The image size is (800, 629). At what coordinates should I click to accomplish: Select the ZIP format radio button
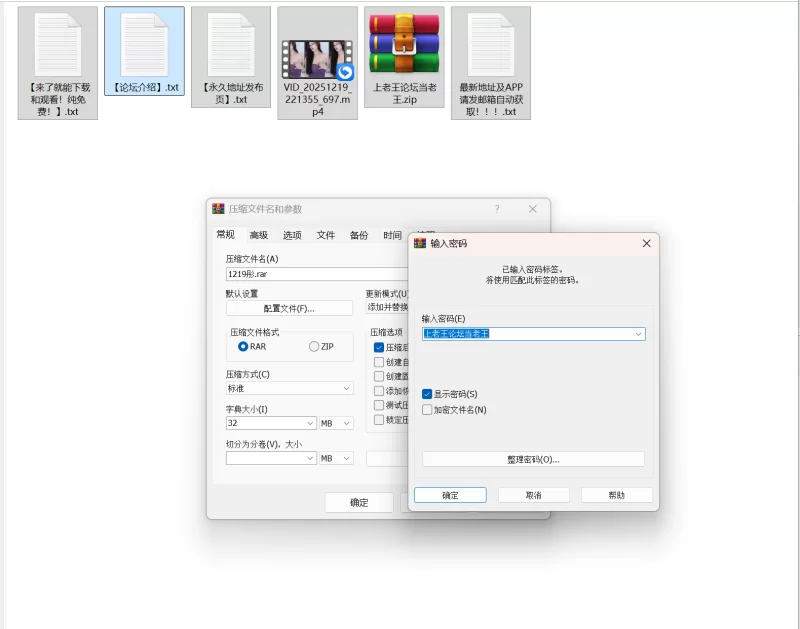pyautogui.click(x=314, y=346)
